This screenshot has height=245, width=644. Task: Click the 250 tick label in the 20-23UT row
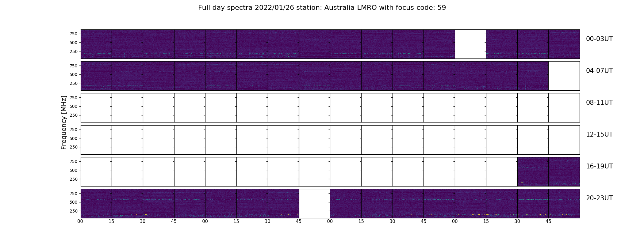(x=74, y=211)
